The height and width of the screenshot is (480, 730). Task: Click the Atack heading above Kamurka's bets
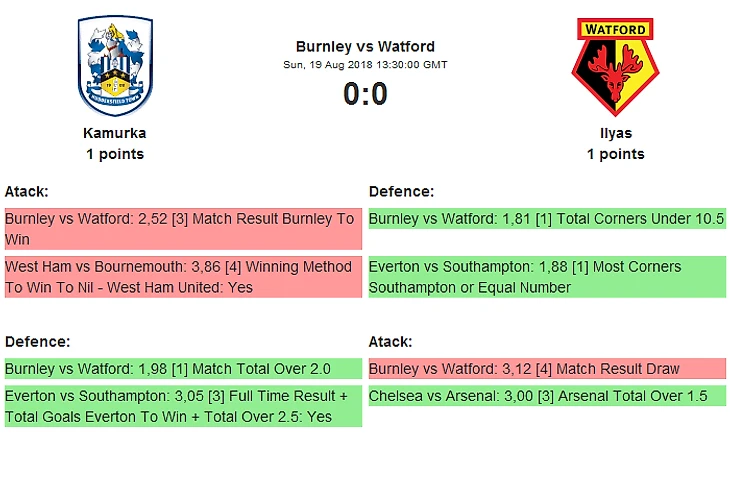tap(27, 192)
